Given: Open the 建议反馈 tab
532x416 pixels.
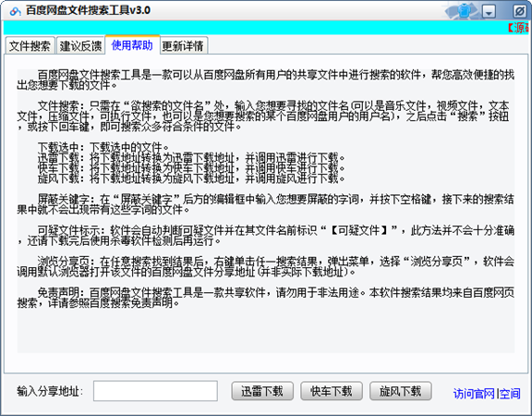Looking at the screenshot, I should pos(80,45).
